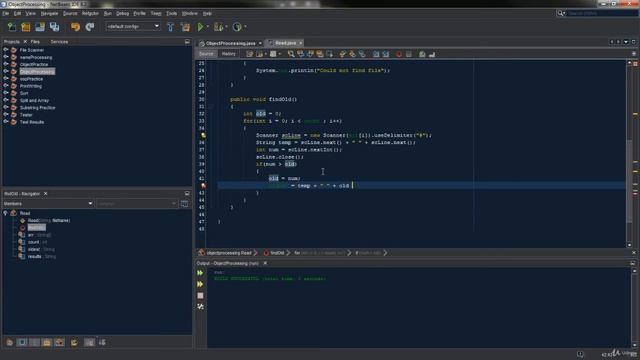Expand the File Scanner project node
The height and width of the screenshot is (360, 640).
click(6, 50)
